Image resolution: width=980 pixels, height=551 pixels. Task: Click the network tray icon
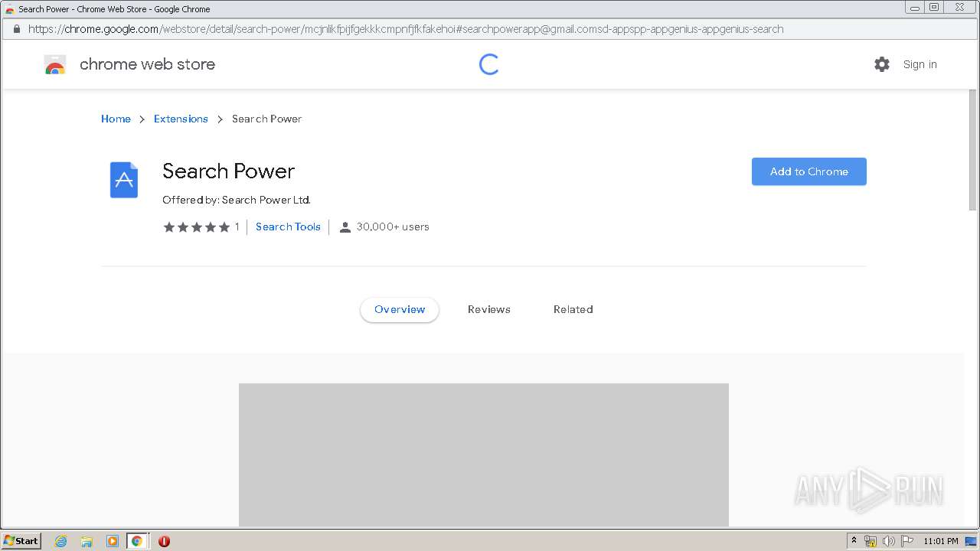(871, 541)
